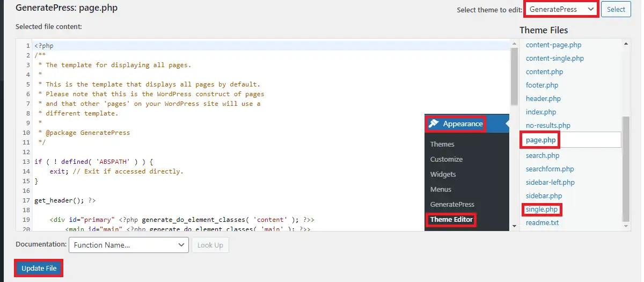Screen dimensions: 644x282
Task: Click the GeneratePress: page.php heading
Action: pyautogui.click(x=67, y=8)
